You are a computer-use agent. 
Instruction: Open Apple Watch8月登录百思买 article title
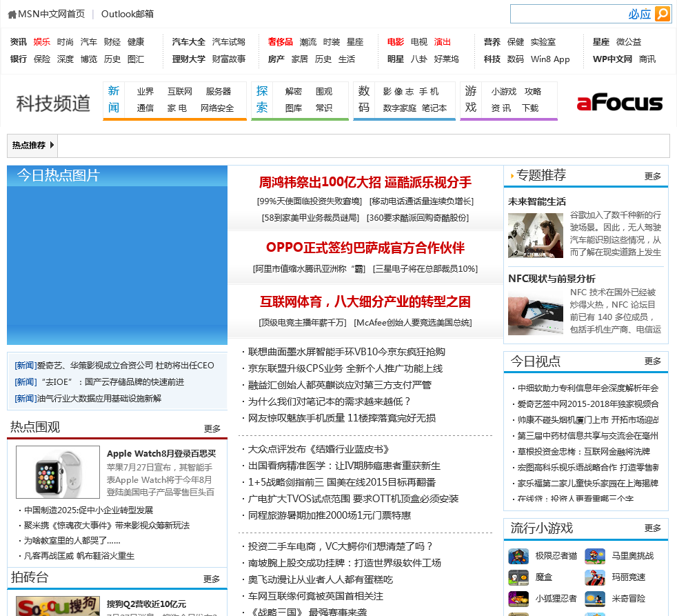pyautogui.click(x=161, y=454)
